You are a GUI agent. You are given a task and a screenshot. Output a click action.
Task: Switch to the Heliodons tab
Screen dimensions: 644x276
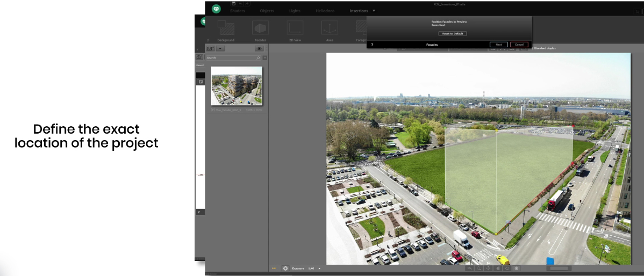coord(325,11)
